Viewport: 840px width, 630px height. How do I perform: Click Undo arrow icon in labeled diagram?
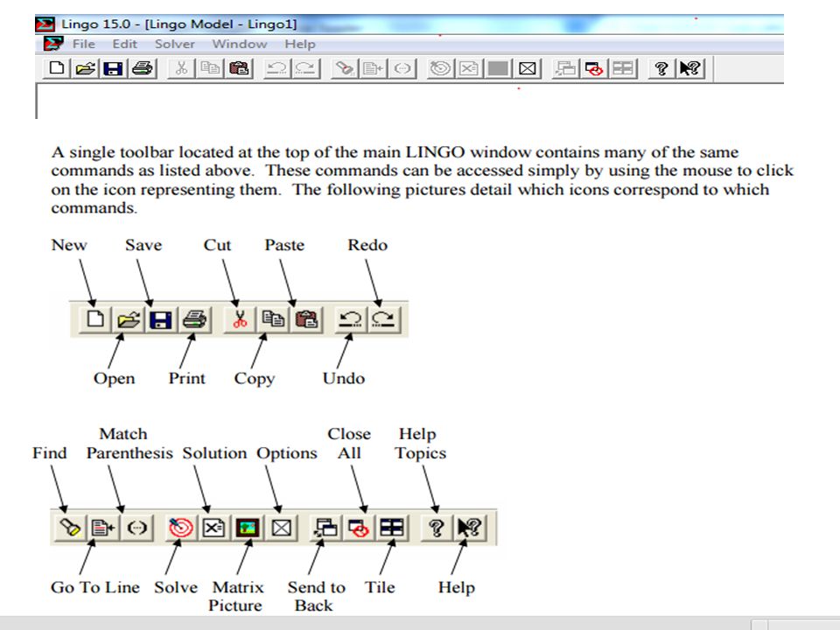[x=351, y=320]
